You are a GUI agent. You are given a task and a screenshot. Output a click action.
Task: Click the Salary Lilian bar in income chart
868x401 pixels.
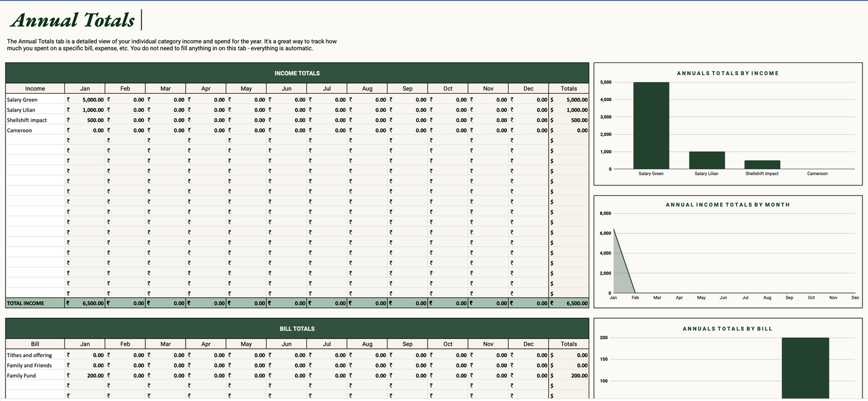[x=706, y=160]
